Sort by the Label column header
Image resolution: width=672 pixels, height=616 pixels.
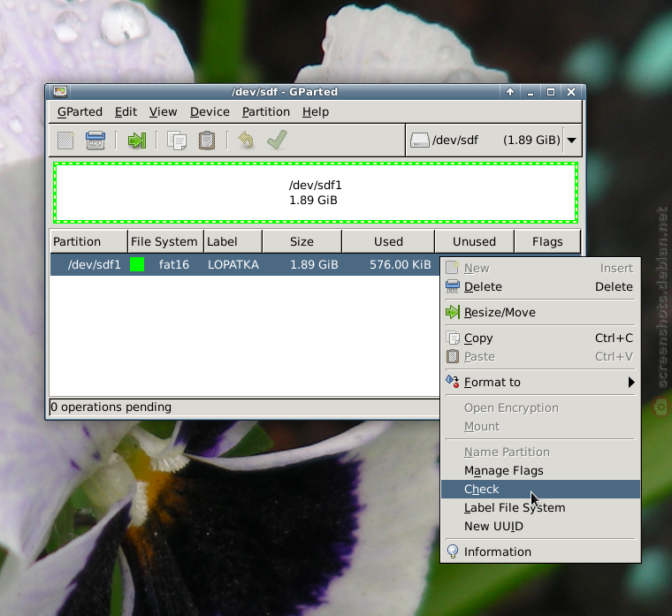(x=233, y=241)
